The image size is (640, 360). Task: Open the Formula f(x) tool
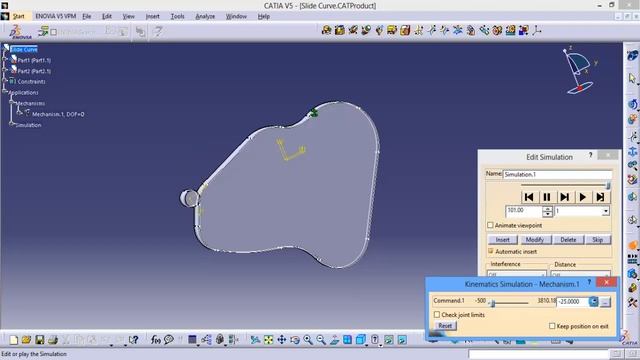pyautogui.click(x=156, y=340)
